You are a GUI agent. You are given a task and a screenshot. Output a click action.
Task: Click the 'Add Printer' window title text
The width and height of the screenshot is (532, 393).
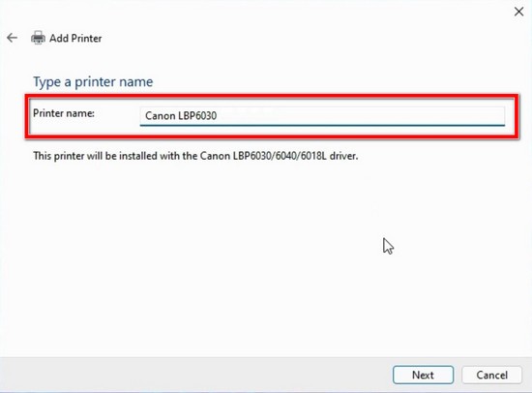pyautogui.click(x=75, y=38)
